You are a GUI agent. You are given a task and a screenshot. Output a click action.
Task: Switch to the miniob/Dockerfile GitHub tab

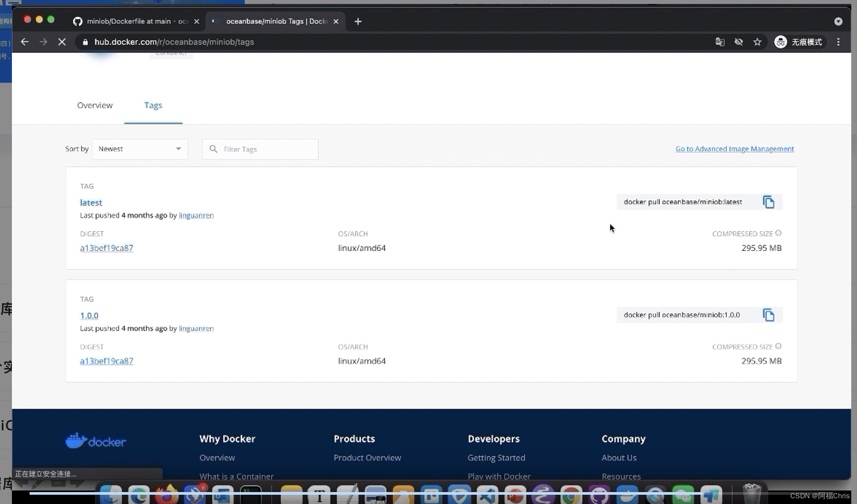(x=133, y=21)
